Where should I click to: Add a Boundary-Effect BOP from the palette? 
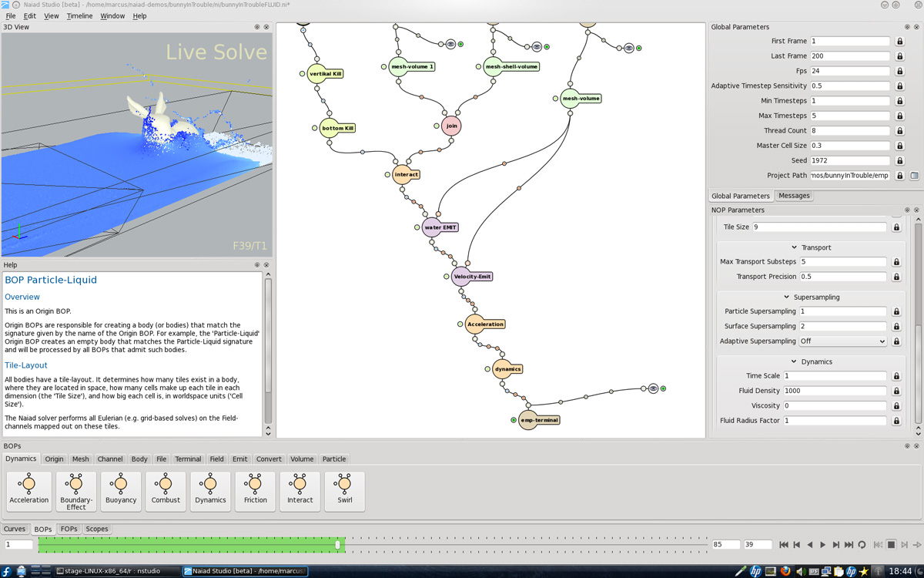[x=76, y=492]
